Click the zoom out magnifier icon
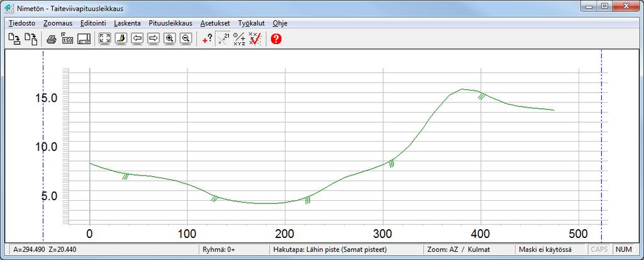 [186, 39]
